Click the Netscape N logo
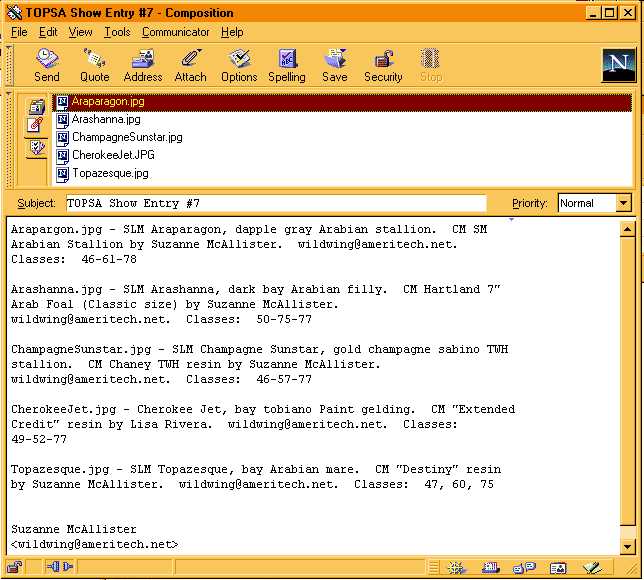 [x=619, y=65]
